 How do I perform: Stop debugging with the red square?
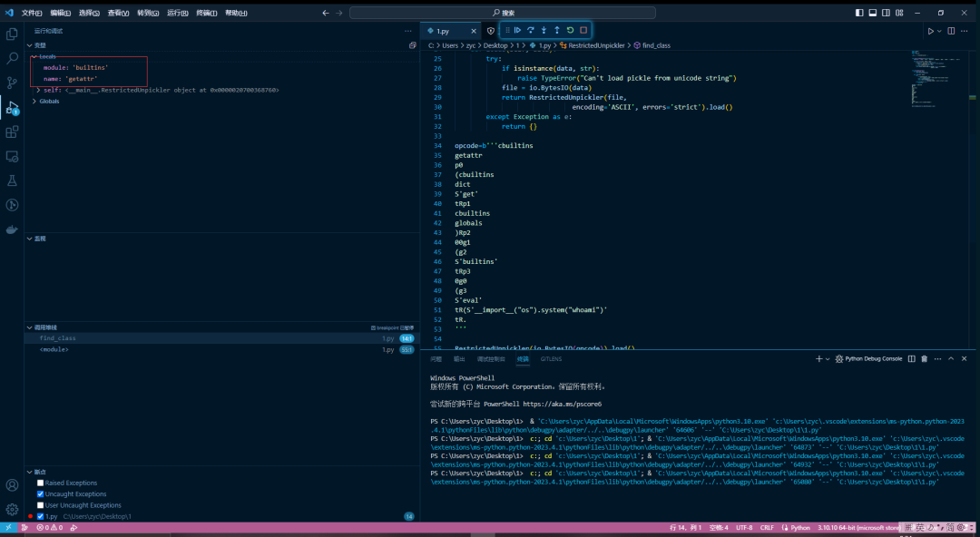point(583,30)
